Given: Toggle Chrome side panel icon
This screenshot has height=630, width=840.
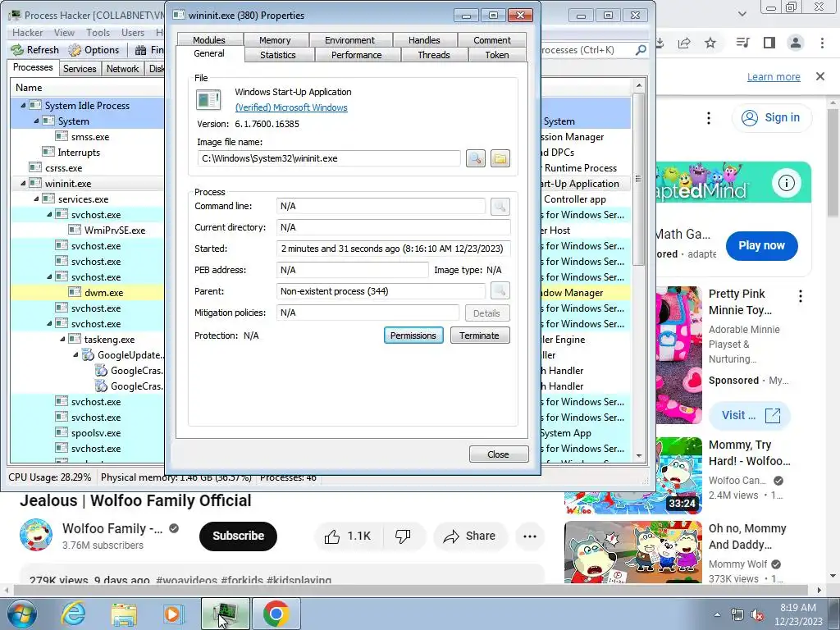Looking at the screenshot, I should point(769,43).
